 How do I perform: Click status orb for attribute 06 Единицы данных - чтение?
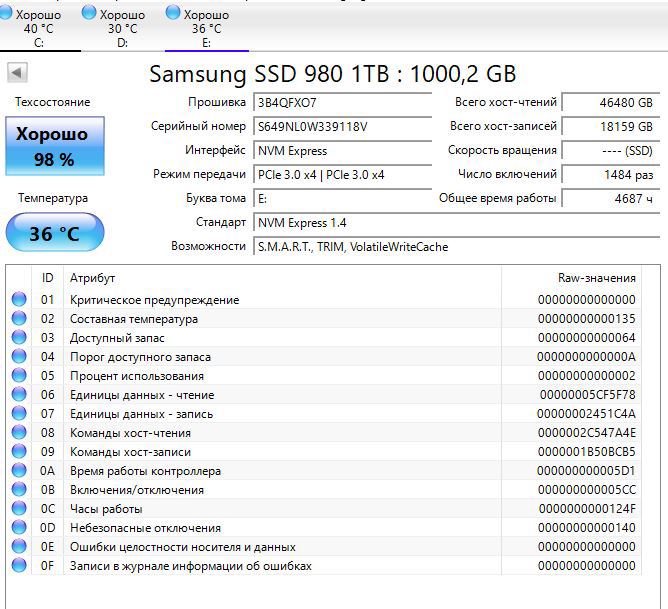click(19, 394)
